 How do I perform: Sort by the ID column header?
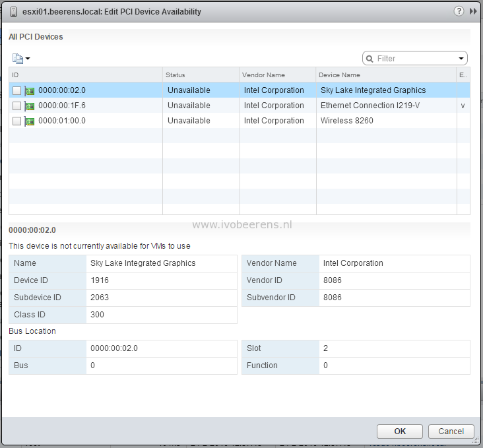[86, 75]
